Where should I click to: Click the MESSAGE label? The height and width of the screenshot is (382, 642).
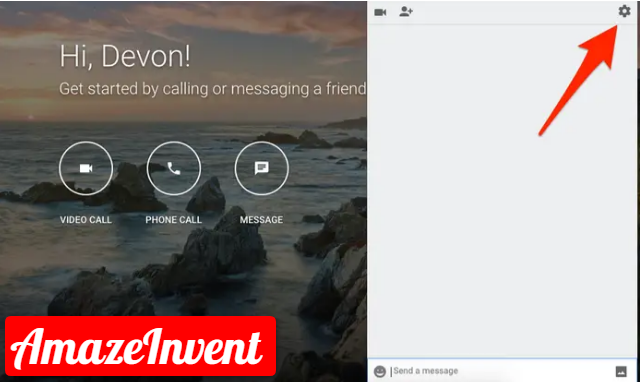click(x=261, y=220)
